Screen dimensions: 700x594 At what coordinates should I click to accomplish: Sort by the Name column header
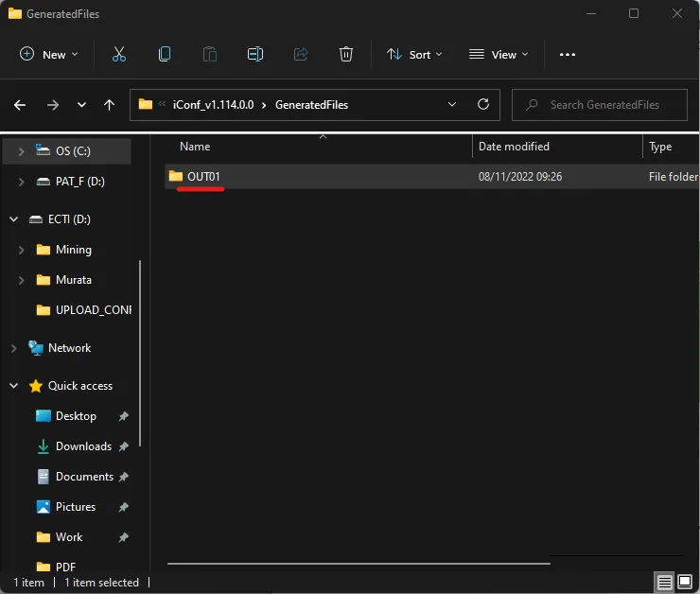coord(195,147)
